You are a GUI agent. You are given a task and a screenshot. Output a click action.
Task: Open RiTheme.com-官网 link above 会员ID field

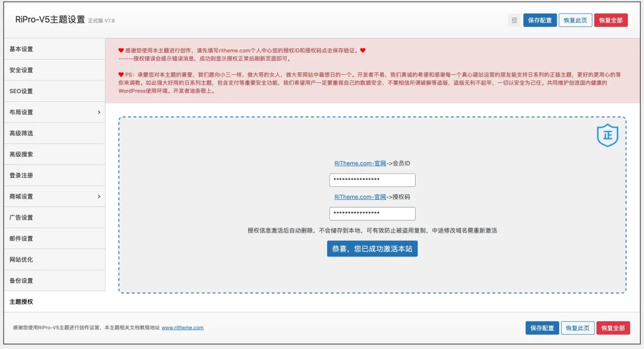coord(360,163)
